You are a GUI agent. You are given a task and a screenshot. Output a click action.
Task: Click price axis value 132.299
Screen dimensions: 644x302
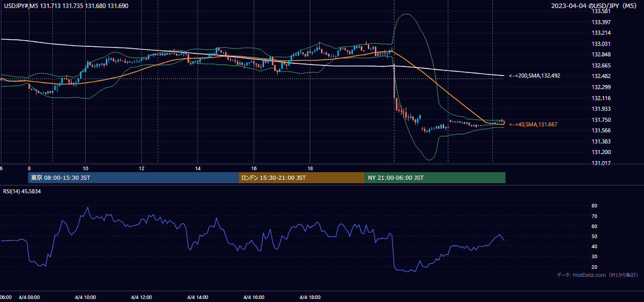tap(601, 87)
